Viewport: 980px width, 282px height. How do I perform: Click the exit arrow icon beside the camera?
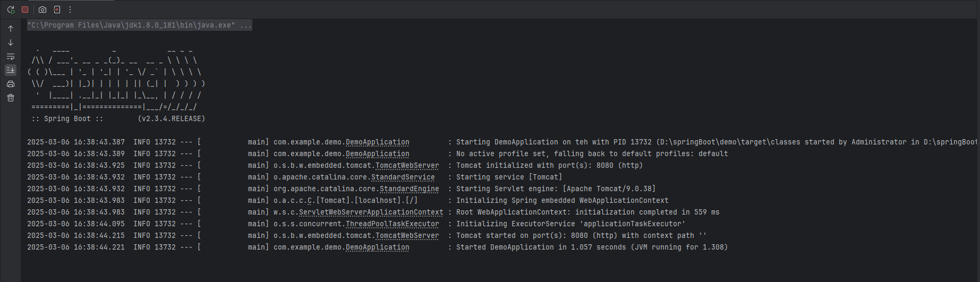57,10
